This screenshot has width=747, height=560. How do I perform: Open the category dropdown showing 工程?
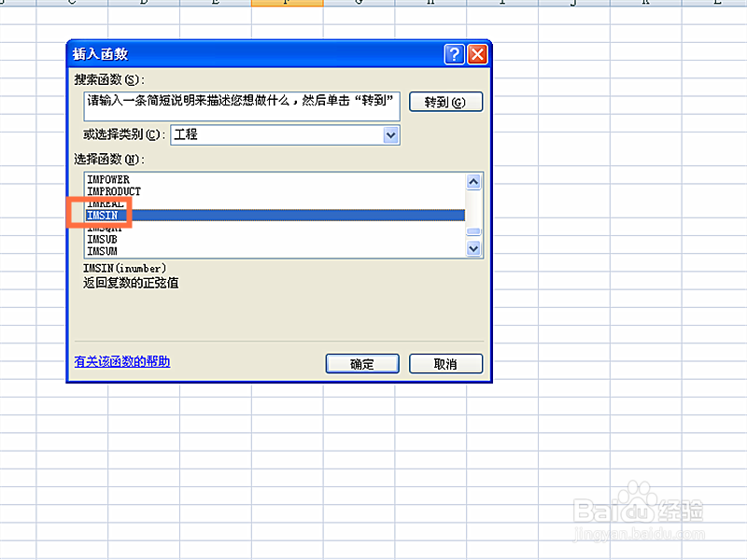click(390, 135)
